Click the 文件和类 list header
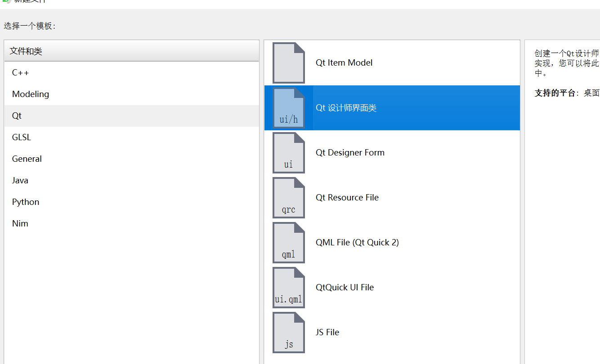Screen dimensions: 600x364 tap(132, 51)
